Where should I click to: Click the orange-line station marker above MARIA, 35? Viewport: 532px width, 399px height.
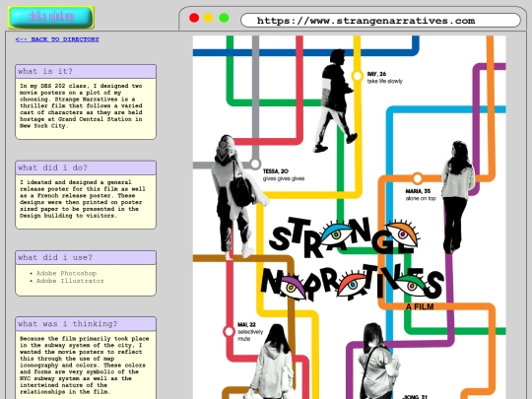click(x=418, y=178)
